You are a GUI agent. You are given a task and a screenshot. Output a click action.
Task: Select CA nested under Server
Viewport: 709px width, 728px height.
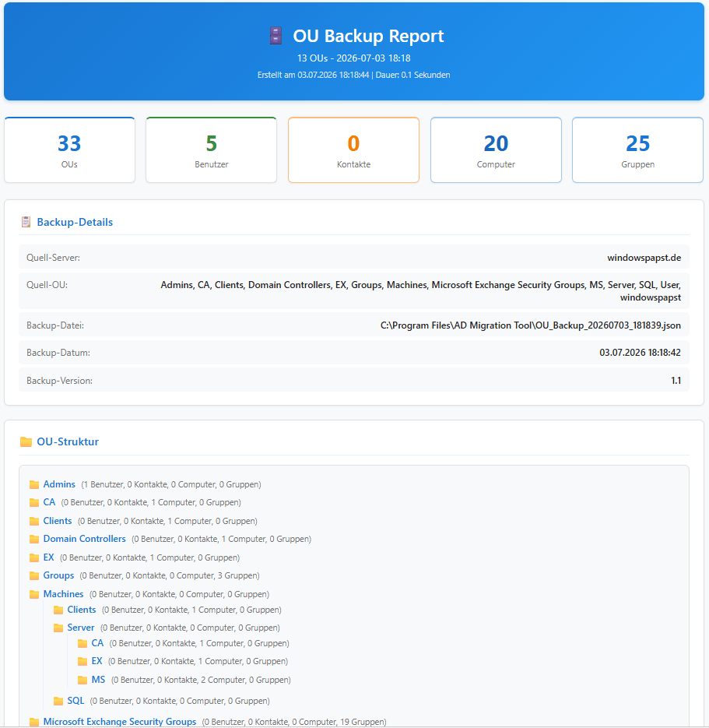coord(97,643)
